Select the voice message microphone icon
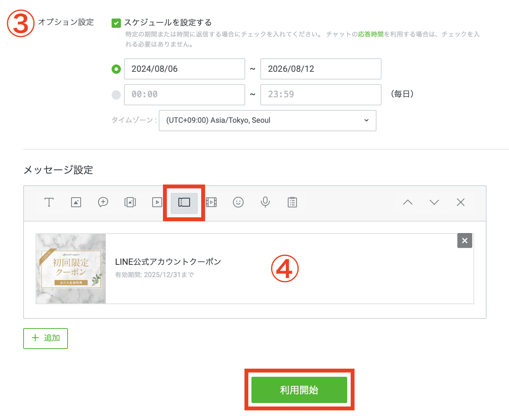The image size is (509, 420). coord(265,202)
